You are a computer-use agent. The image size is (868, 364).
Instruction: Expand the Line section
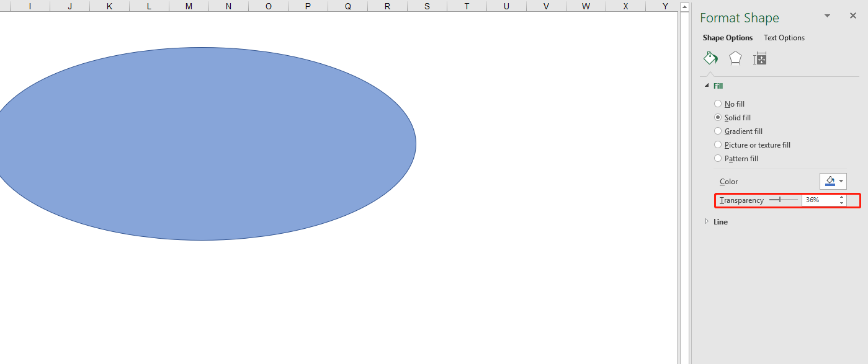click(x=707, y=221)
